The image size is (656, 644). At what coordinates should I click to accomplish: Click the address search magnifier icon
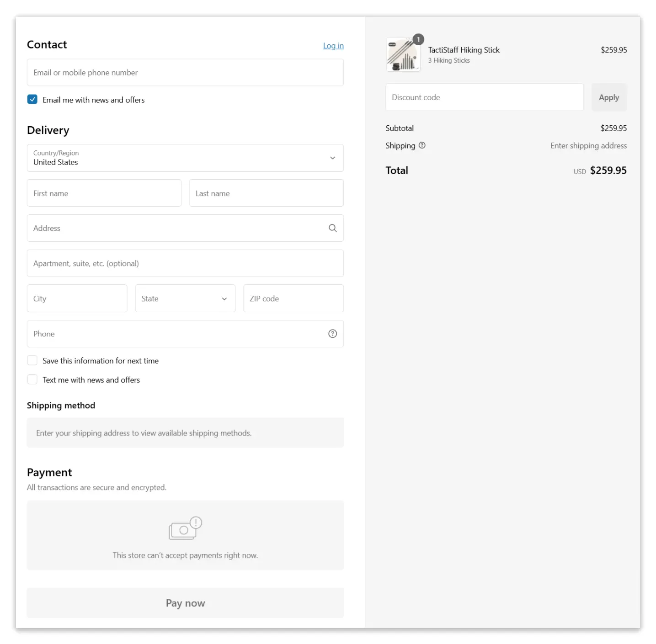332,228
